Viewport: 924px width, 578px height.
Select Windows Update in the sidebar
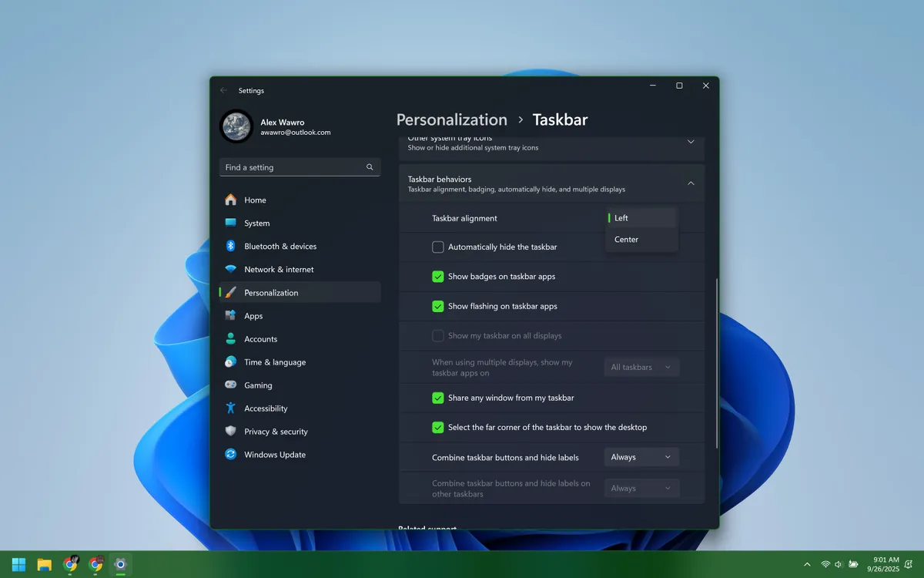point(273,455)
